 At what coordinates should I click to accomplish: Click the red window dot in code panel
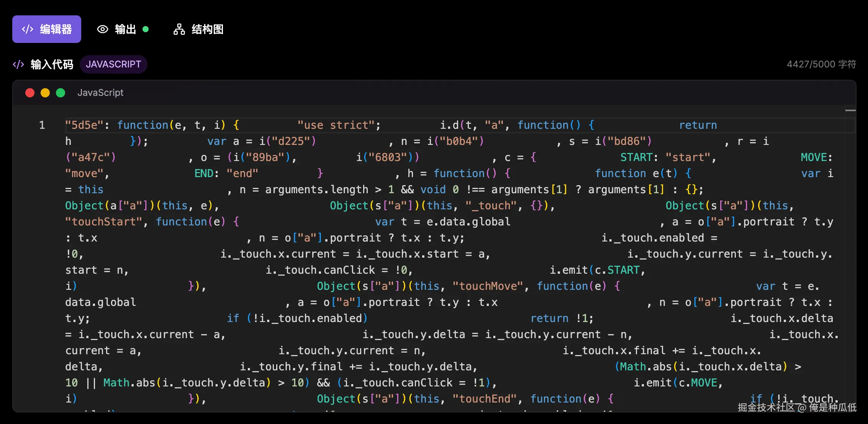coord(30,93)
